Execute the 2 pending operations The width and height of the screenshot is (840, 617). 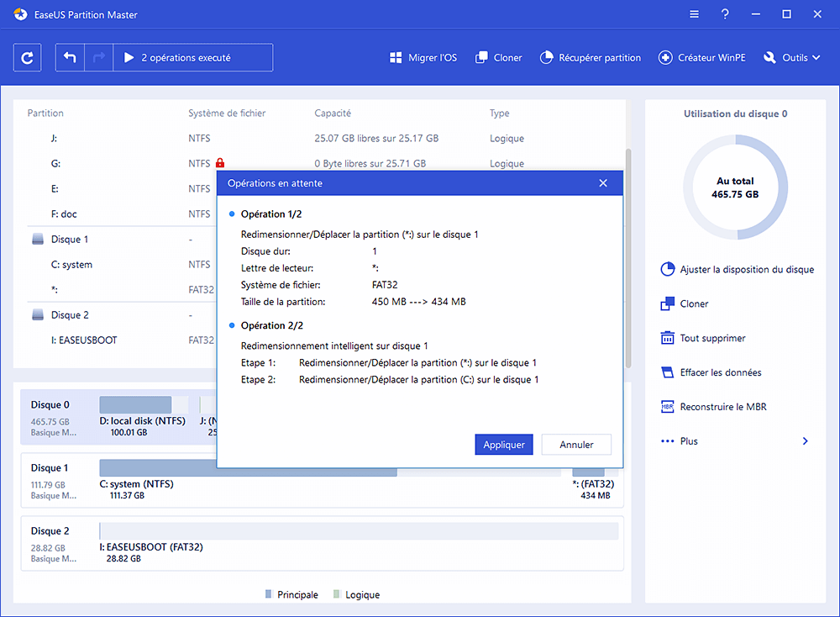(193, 57)
